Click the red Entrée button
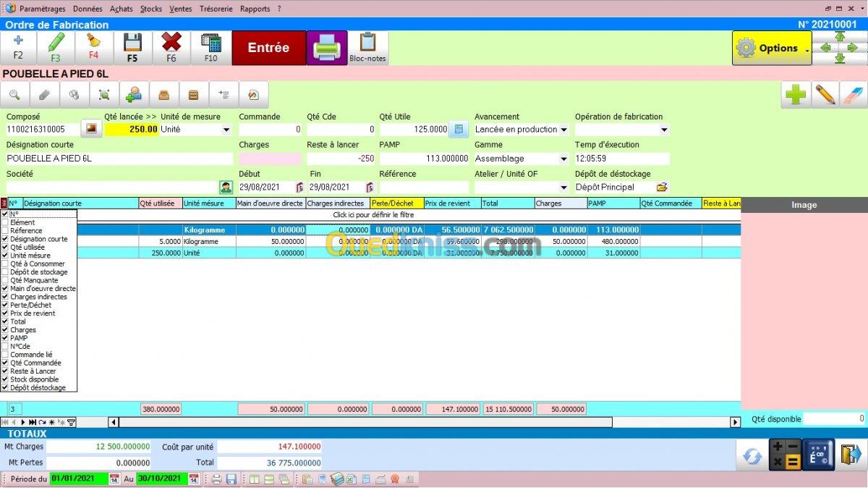This screenshot has height=488, width=868. [x=268, y=48]
